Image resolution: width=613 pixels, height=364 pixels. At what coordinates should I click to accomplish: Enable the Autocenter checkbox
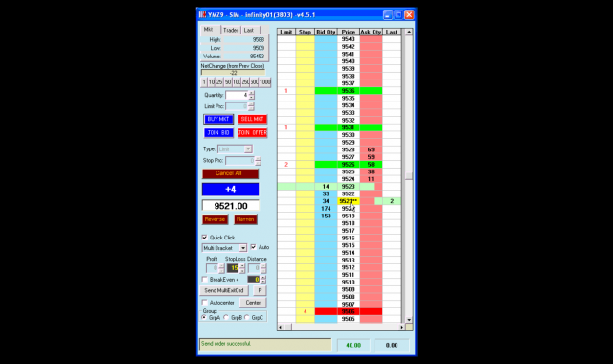[x=204, y=303]
